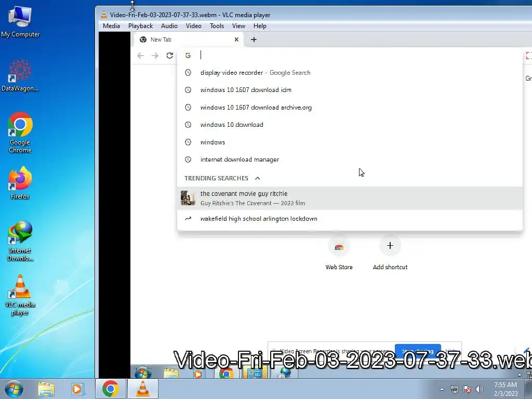Select suggestion 'windows 10 download'

click(350, 125)
